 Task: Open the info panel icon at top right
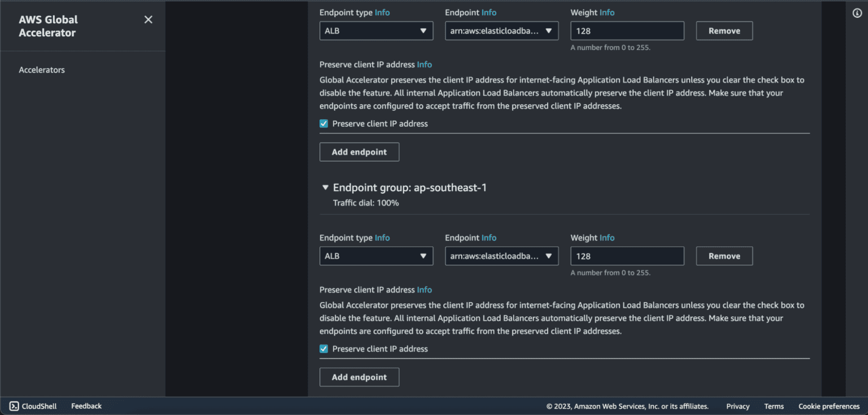(857, 13)
